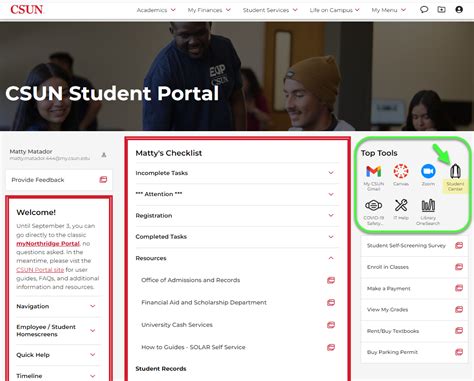Image resolution: width=474 pixels, height=381 pixels.
Task: Click icon beside View My Grades
Action: (x=459, y=310)
